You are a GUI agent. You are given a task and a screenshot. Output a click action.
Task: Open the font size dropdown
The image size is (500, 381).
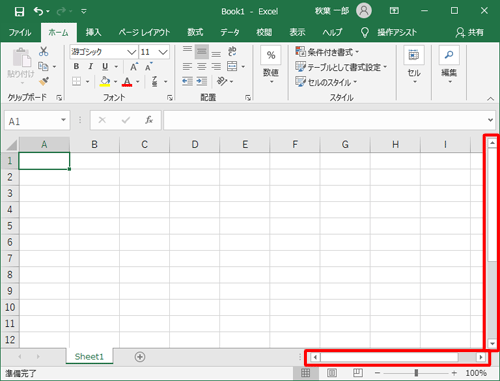click(x=163, y=52)
